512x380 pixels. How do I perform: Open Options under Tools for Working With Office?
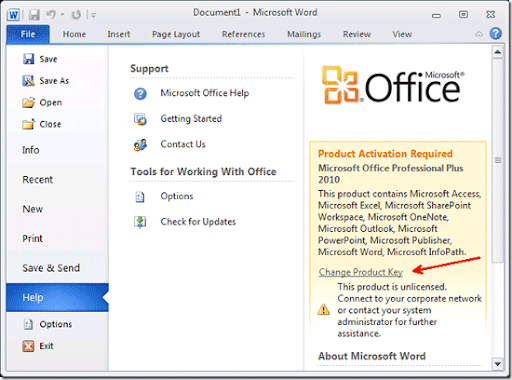177,196
